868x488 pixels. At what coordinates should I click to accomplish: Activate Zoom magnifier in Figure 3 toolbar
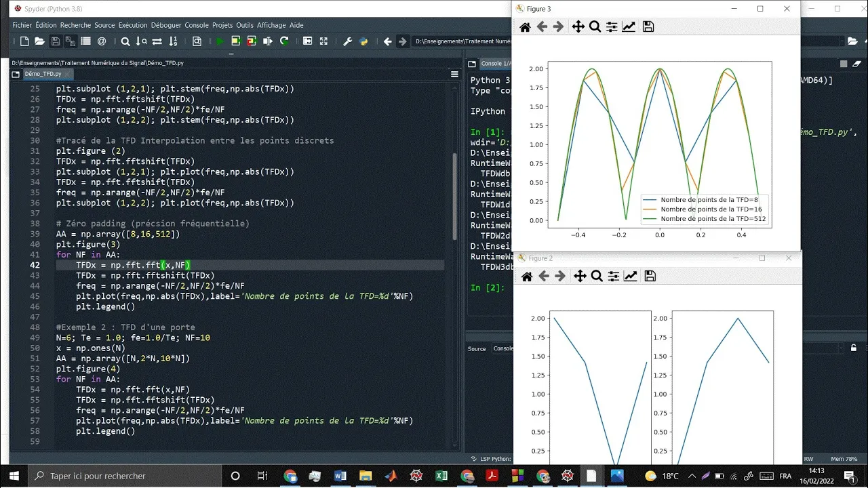[x=595, y=27]
